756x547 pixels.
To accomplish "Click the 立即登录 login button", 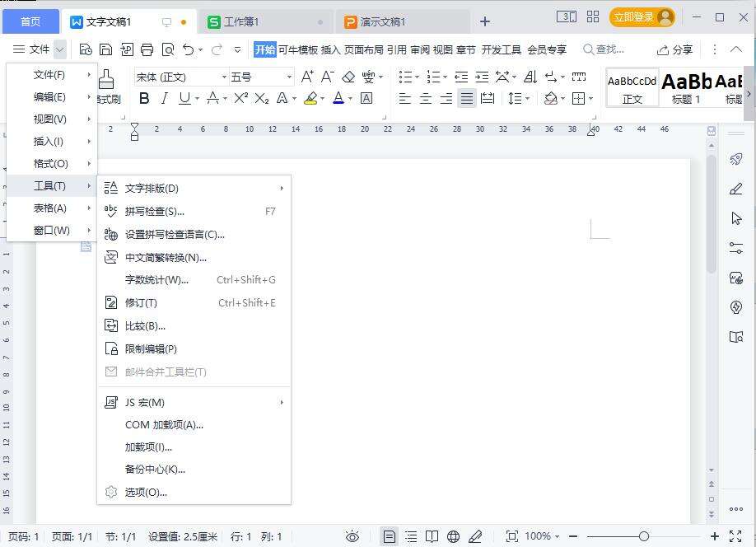I will [x=642, y=17].
